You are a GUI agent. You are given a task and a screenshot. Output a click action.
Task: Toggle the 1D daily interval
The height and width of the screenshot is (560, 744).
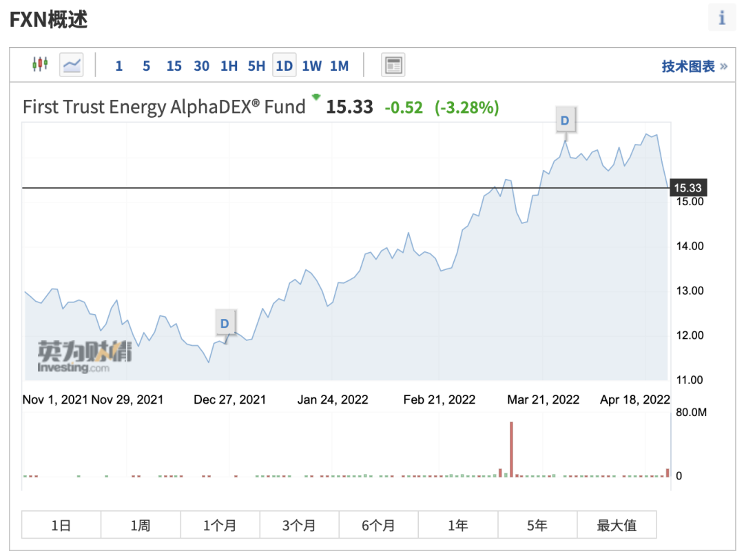(x=284, y=66)
